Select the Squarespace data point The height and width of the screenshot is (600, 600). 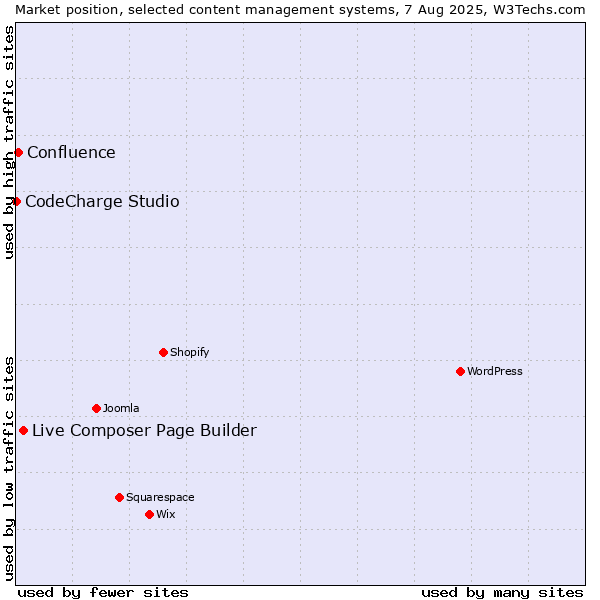(119, 497)
